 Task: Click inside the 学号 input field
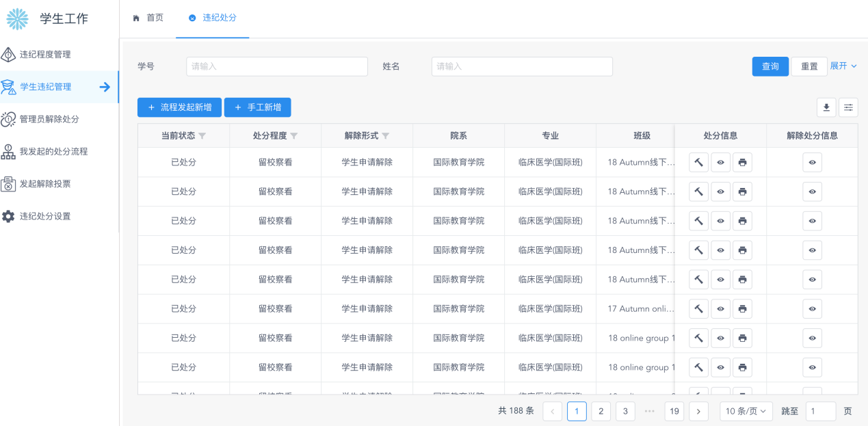point(276,66)
